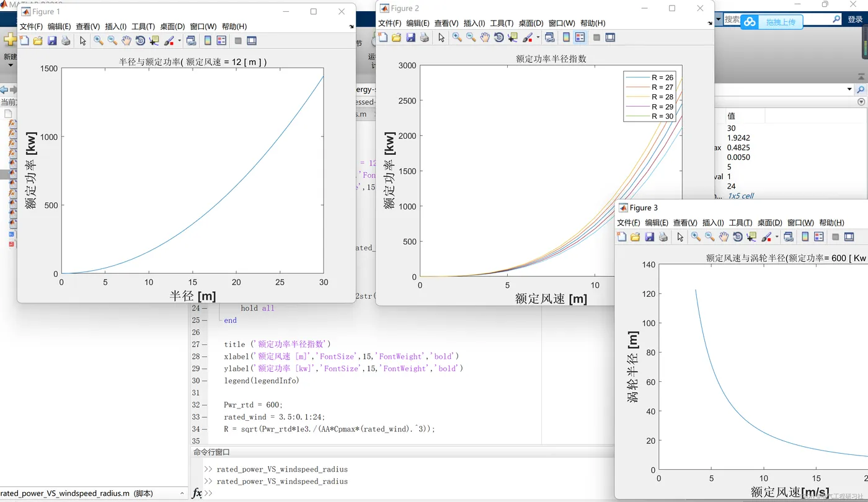The height and width of the screenshot is (502, 868).
Task: Click the New Figure icon in Figure 2
Action: 383,37
